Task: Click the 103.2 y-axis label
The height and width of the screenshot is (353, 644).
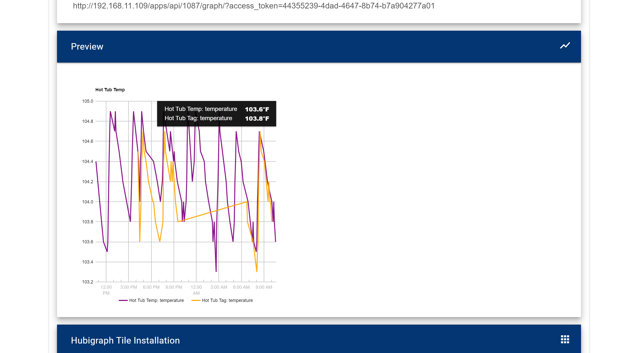Action: pyautogui.click(x=87, y=282)
